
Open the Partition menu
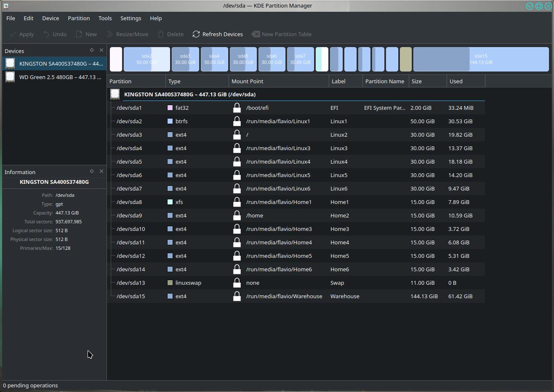[79, 18]
